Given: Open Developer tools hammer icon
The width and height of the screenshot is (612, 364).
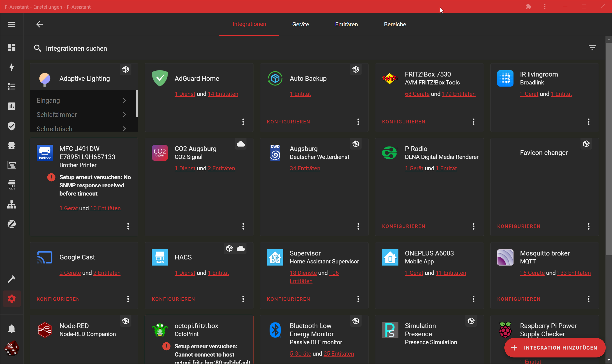Looking at the screenshot, I should point(11,279).
